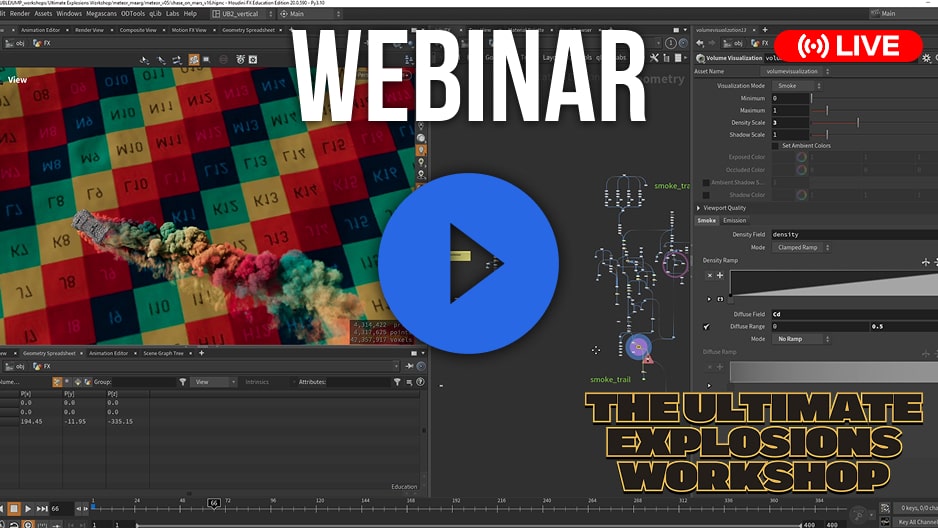
Task: Click the Attributes filter funnel icon
Action: [x=397, y=382]
